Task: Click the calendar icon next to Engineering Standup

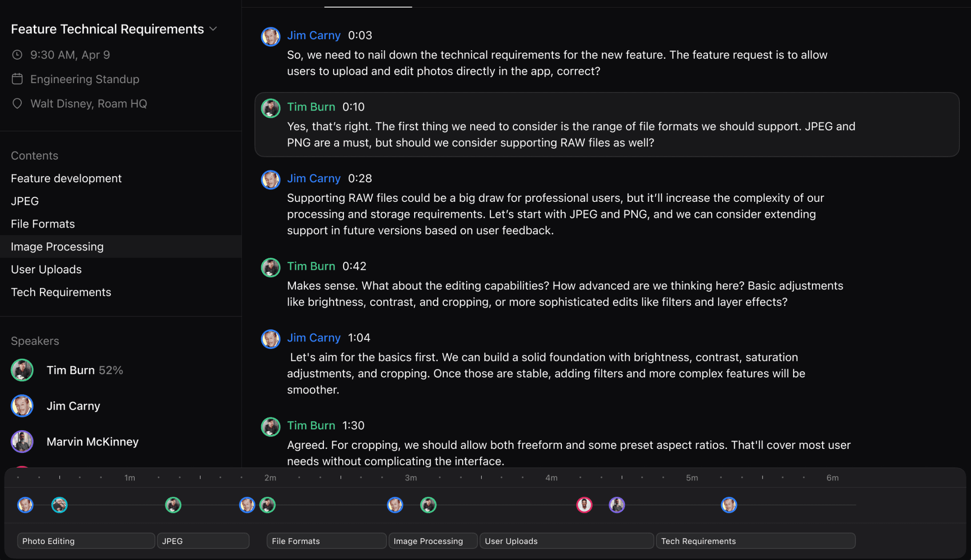Action: tap(17, 79)
